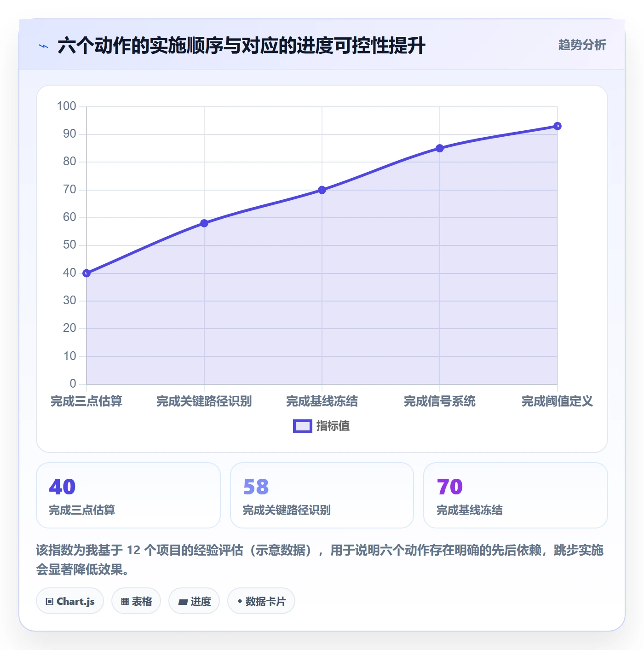The image size is (644, 650).
Task: Click the bar icon in 进度 chip
Action: (x=183, y=602)
